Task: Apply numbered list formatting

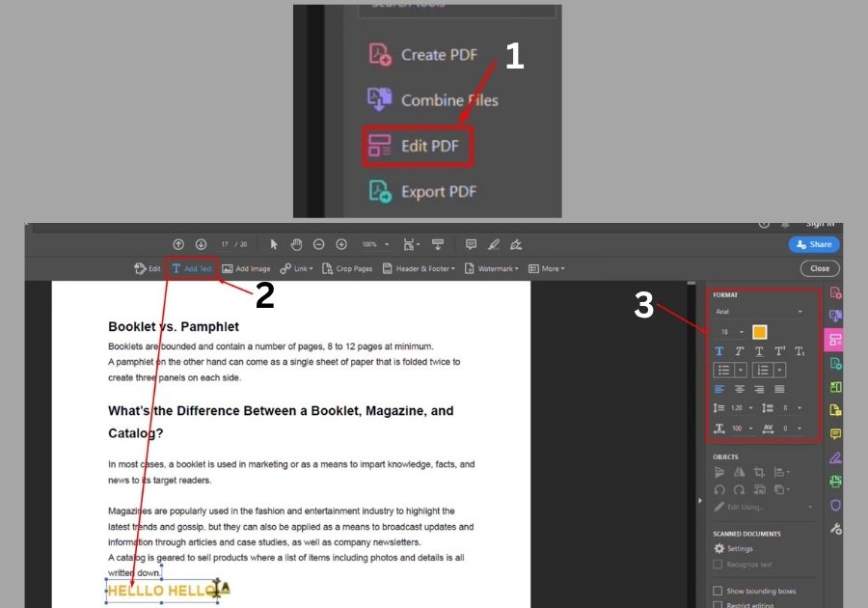Action: pyautogui.click(x=762, y=370)
